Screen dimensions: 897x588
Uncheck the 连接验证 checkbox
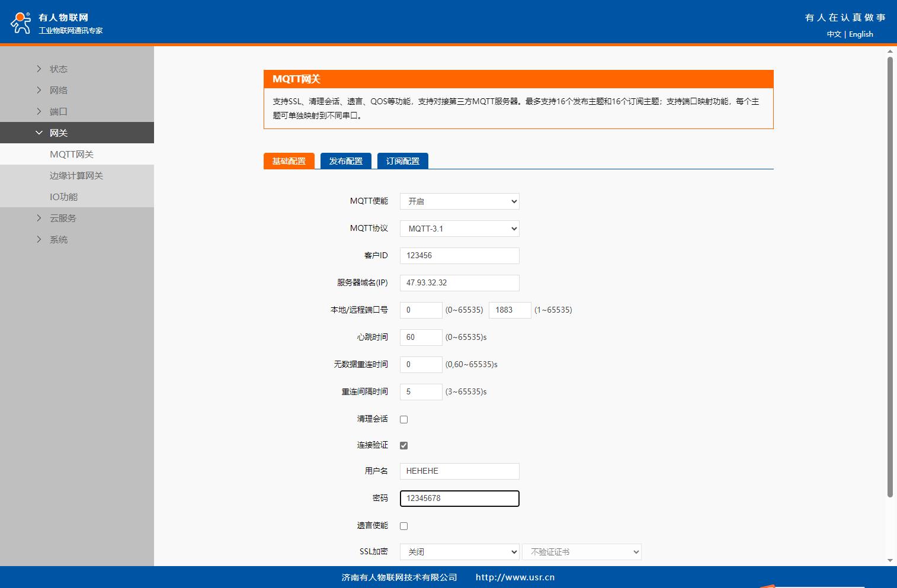[x=403, y=445]
